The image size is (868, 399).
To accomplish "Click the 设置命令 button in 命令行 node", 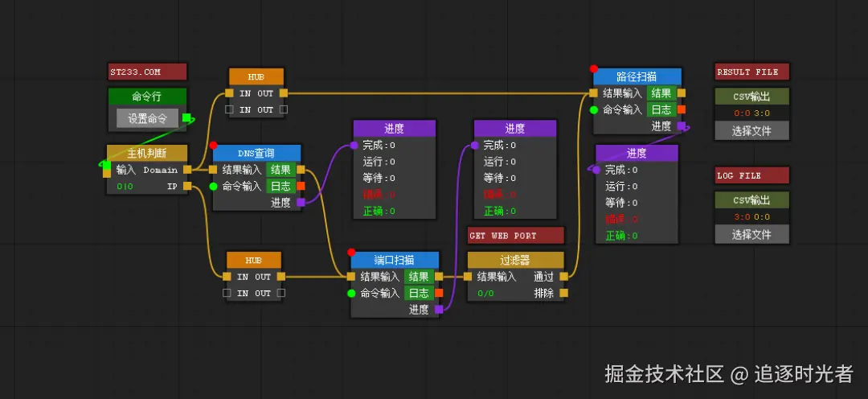I will (147, 118).
